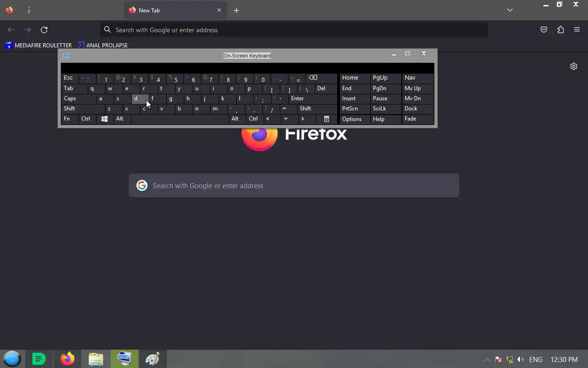This screenshot has height=368, width=588.
Task: Click the q key
Action: point(96,88)
